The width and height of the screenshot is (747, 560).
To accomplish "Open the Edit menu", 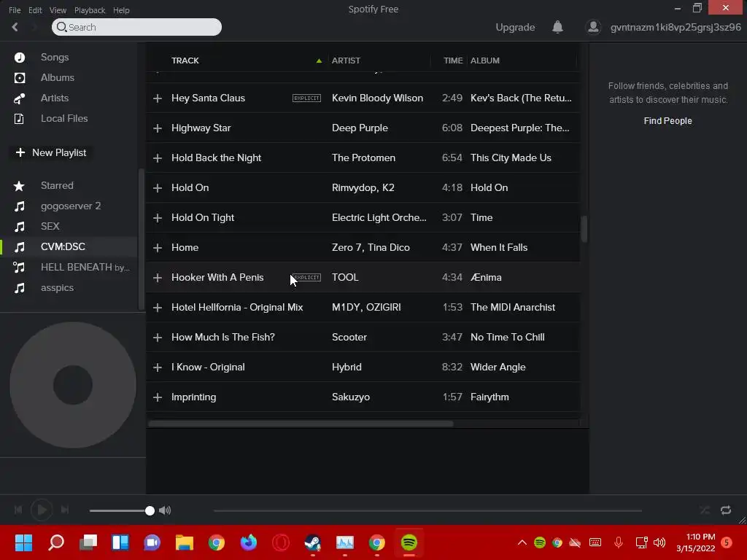I will pyautogui.click(x=35, y=10).
